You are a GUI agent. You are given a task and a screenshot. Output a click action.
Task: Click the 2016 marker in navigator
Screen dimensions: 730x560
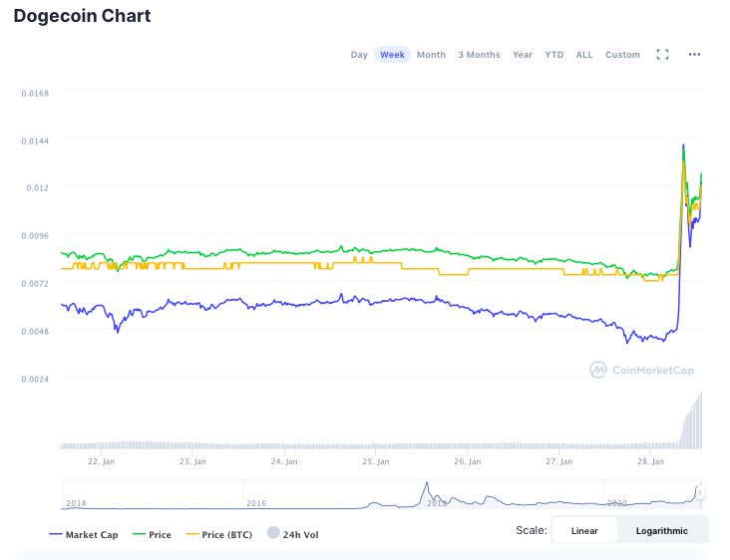coord(256,503)
